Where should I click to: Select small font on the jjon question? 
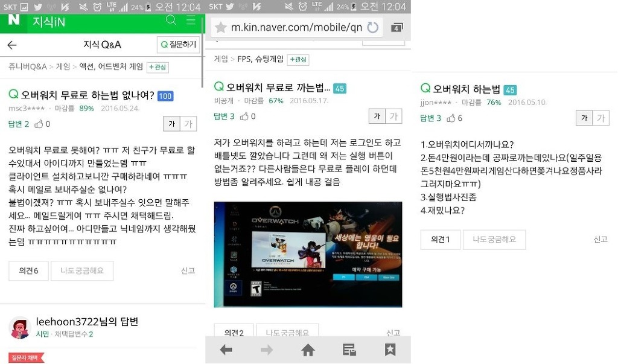click(584, 118)
